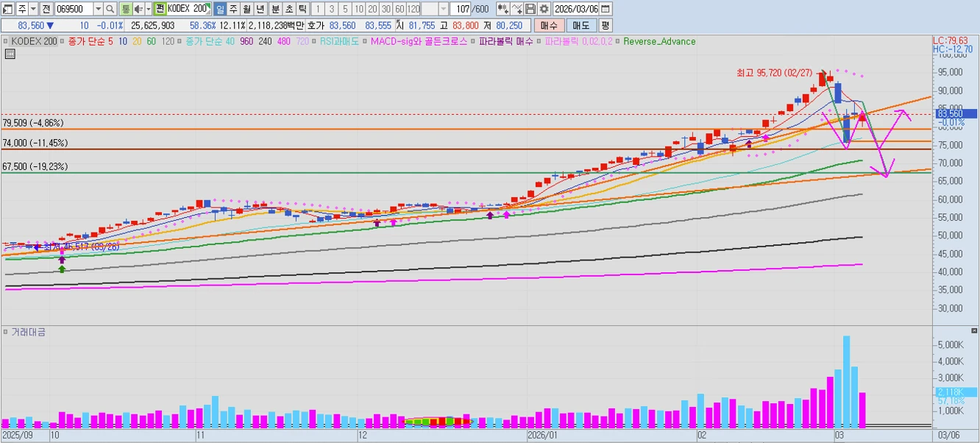980x443 pixels.
Task: Select the 월 monthly chart period
Action: coord(246,9)
